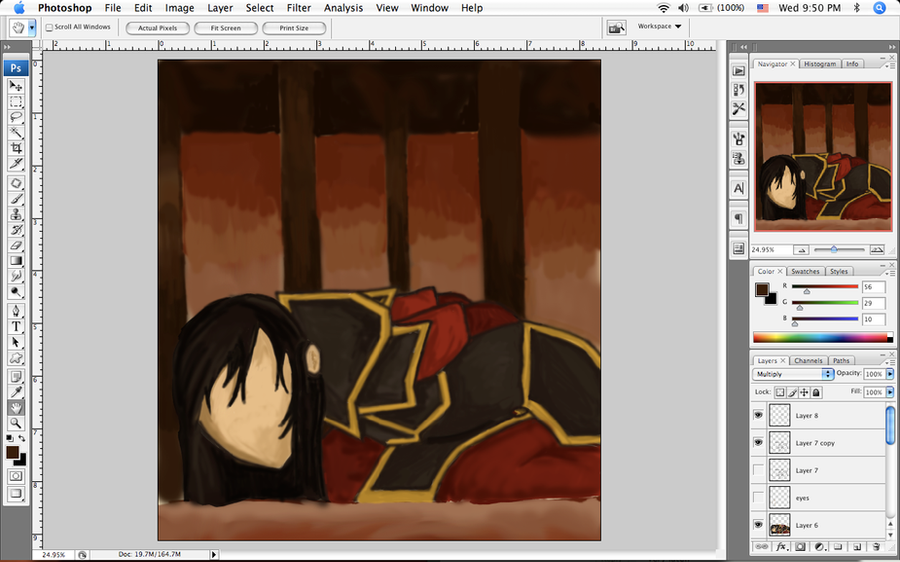Open the Color panel options menu
The height and width of the screenshot is (562, 900).
click(891, 274)
